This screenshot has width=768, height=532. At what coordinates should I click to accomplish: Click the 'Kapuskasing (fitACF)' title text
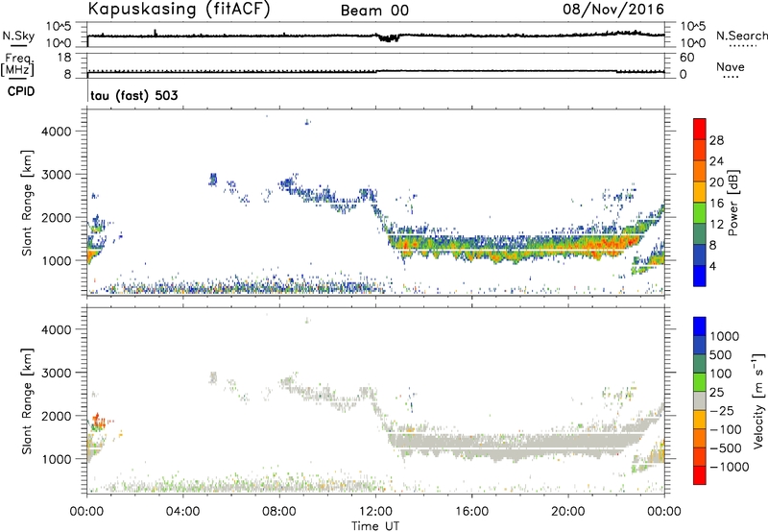pos(179,10)
